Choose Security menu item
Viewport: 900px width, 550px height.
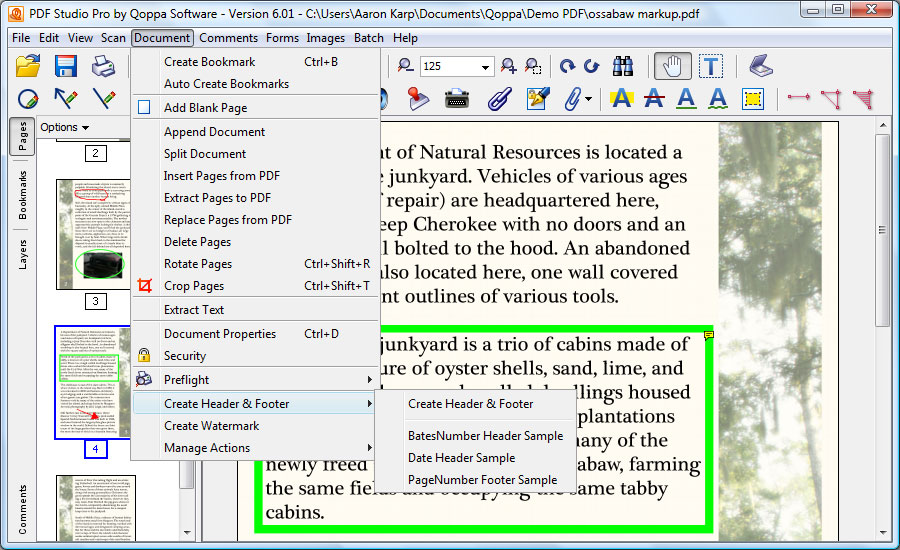click(x=255, y=356)
